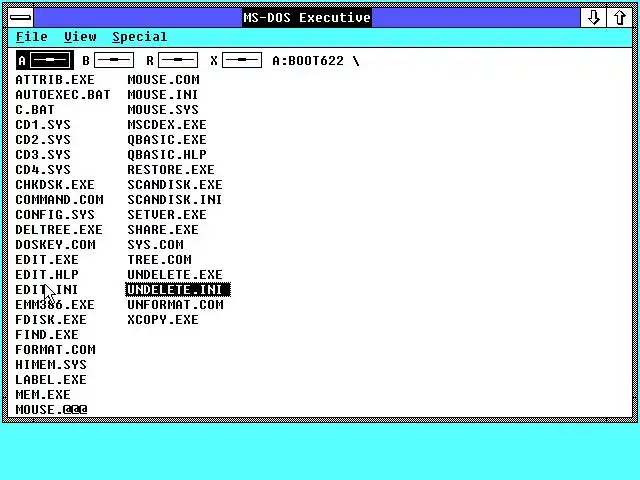The image size is (640, 480).
Task: Select XCOPY.EXE file
Action: click(163, 320)
